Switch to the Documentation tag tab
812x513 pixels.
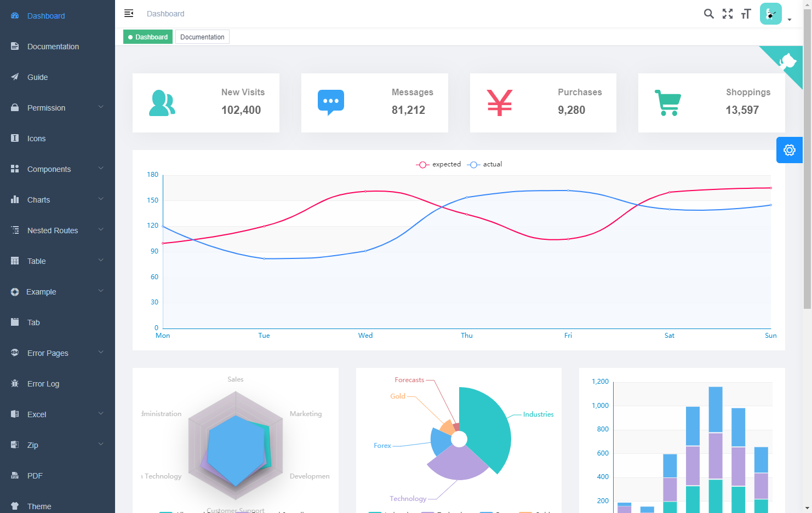[202, 37]
